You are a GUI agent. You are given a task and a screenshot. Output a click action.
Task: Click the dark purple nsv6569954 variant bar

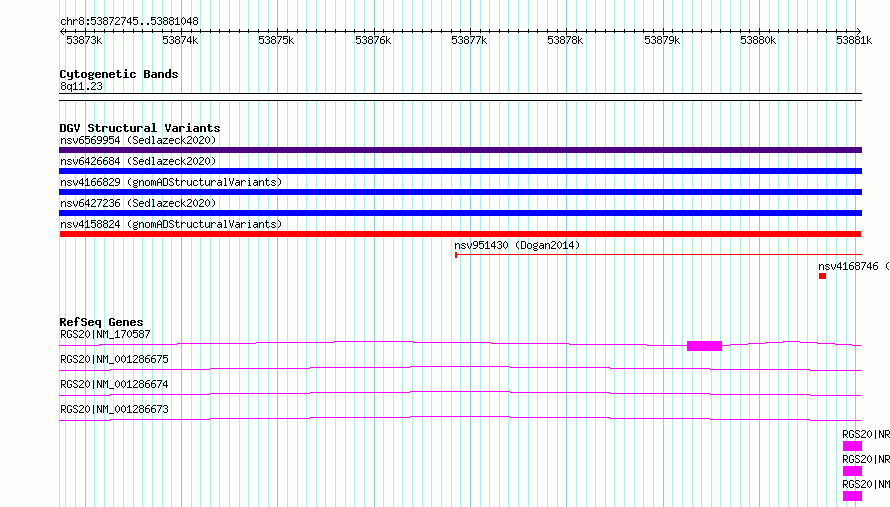[460, 150]
